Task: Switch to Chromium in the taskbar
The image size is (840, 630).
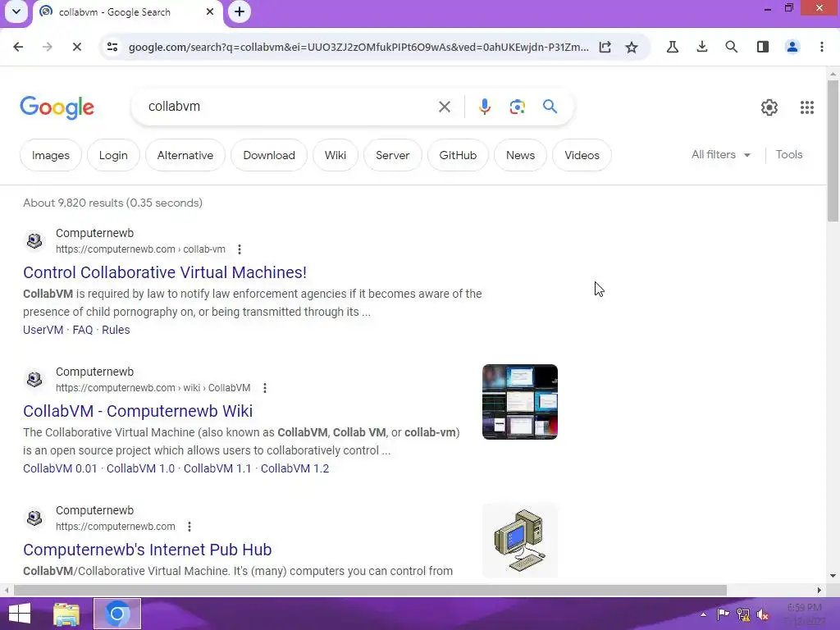Action: pyautogui.click(x=117, y=614)
